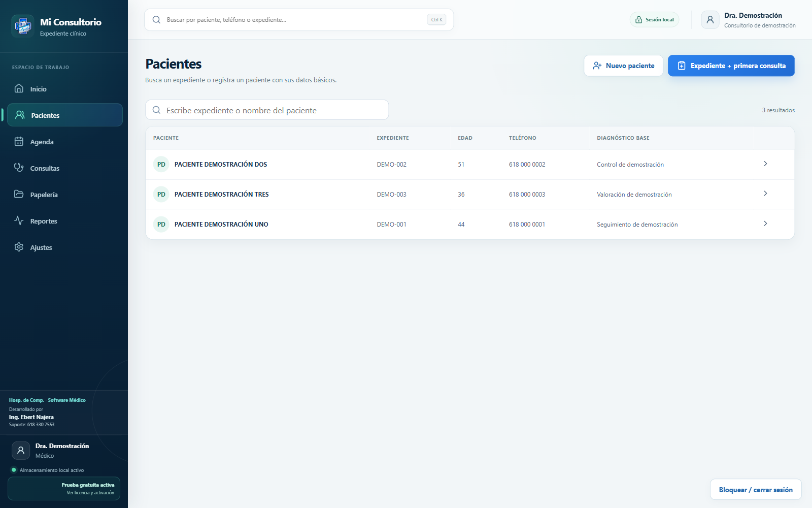Open details chevron for Paciente Demostración Uno
The height and width of the screenshot is (508, 812).
tap(765, 224)
